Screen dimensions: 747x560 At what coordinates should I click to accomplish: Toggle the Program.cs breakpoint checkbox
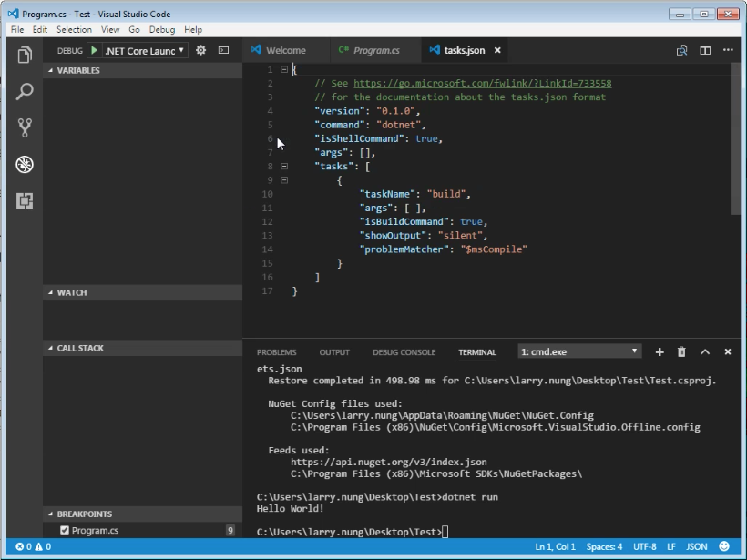65,530
